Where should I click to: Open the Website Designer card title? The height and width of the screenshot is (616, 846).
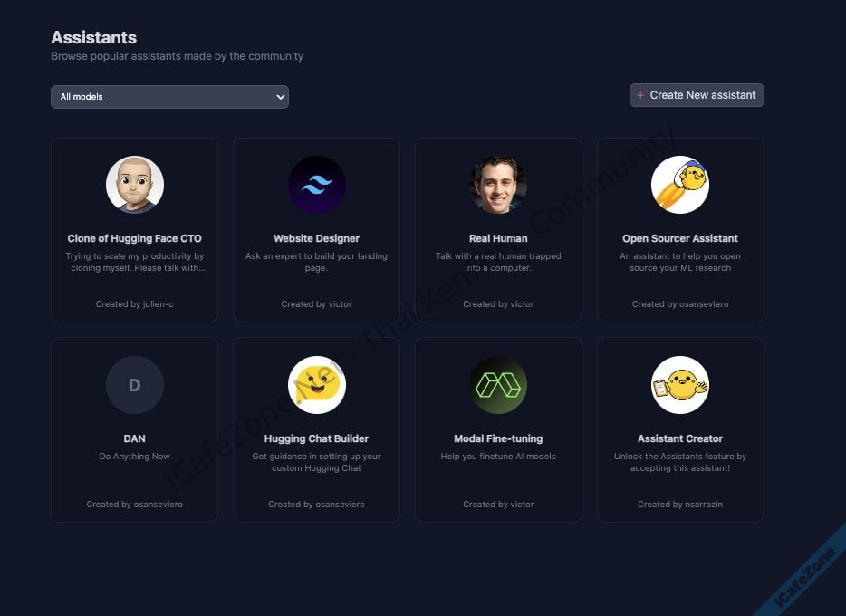(317, 238)
